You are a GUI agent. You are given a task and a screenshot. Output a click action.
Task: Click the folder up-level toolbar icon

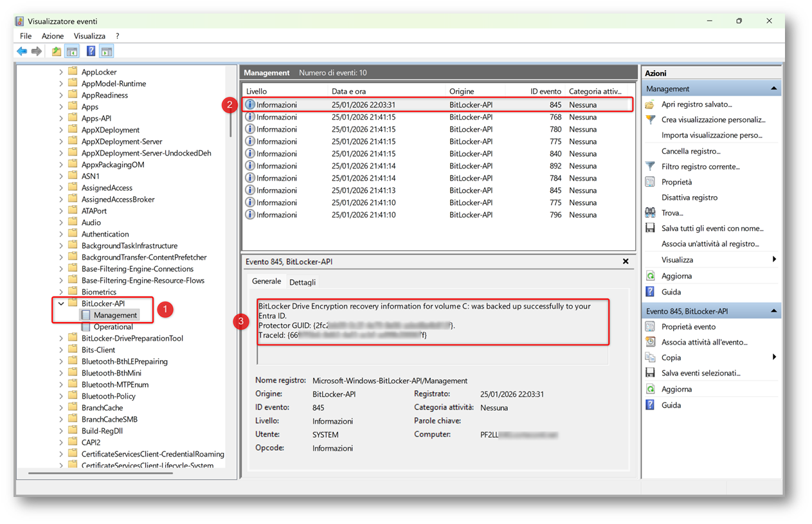click(x=57, y=51)
